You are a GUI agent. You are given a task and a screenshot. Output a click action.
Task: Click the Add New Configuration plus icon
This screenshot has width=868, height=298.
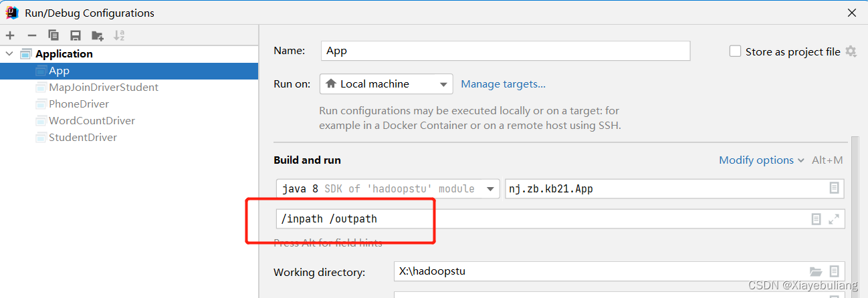(x=10, y=35)
